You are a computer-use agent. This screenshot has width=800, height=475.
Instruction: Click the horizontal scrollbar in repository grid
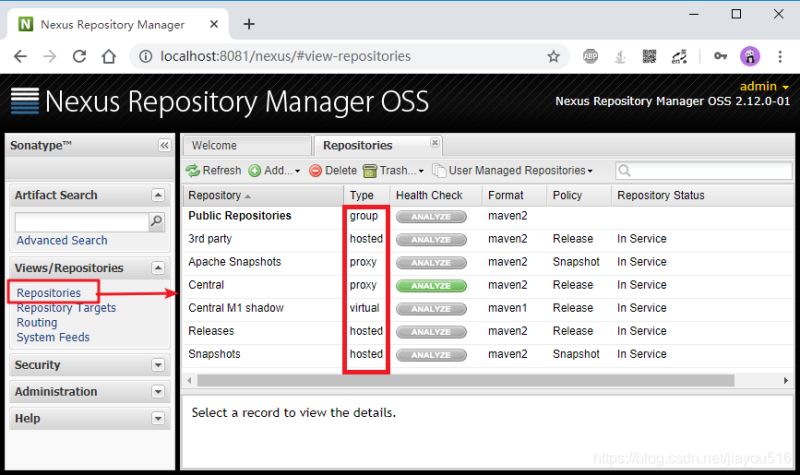point(465,381)
